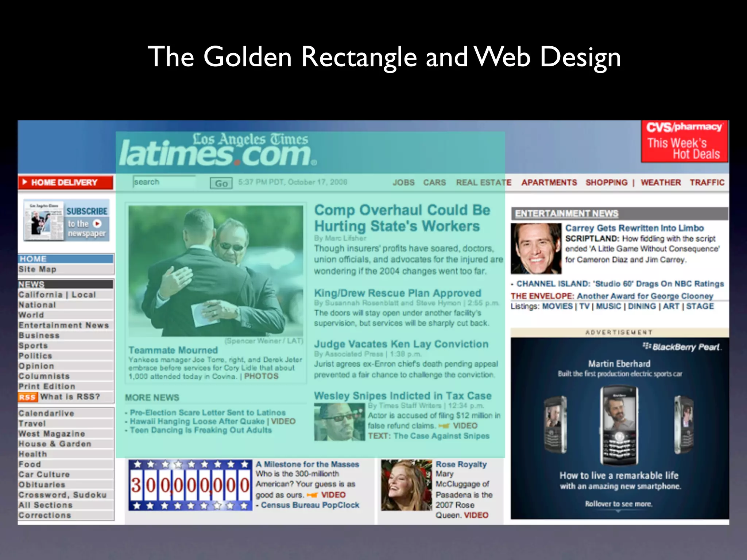Viewport: 747px width, 560px height.
Task: Click the Jim Carrey photo thumbnail
Action: (536, 249)
